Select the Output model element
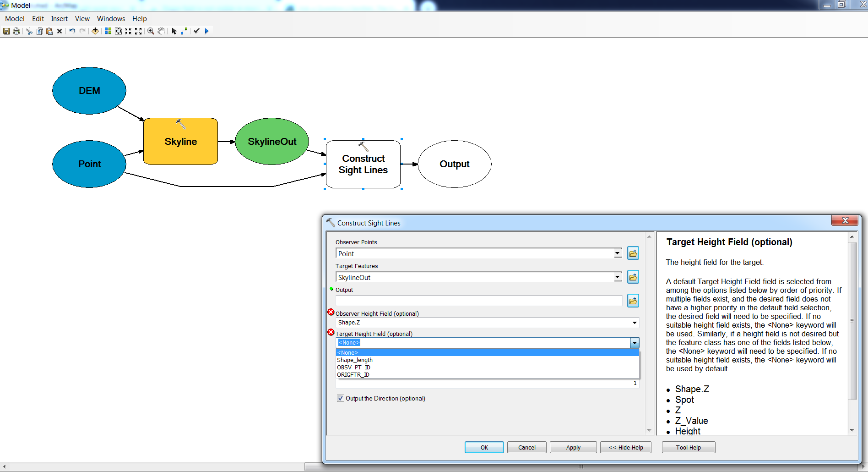 (x=455, y=164)
